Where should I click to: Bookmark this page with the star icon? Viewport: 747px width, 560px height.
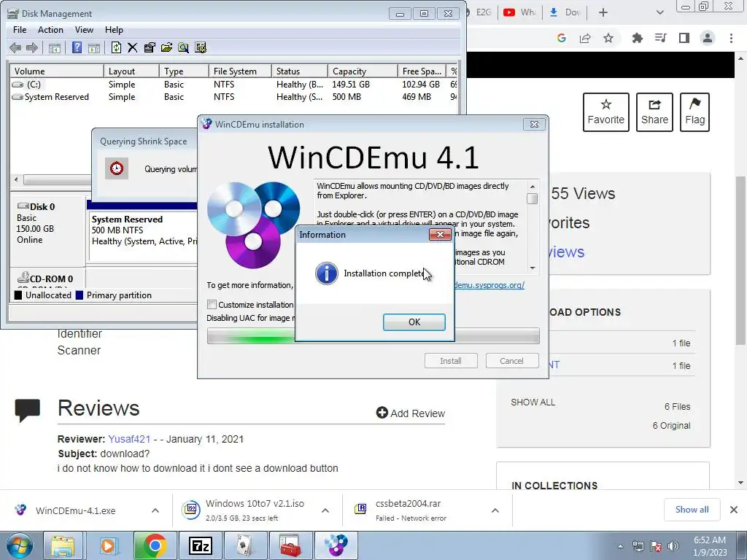(608, 38)
